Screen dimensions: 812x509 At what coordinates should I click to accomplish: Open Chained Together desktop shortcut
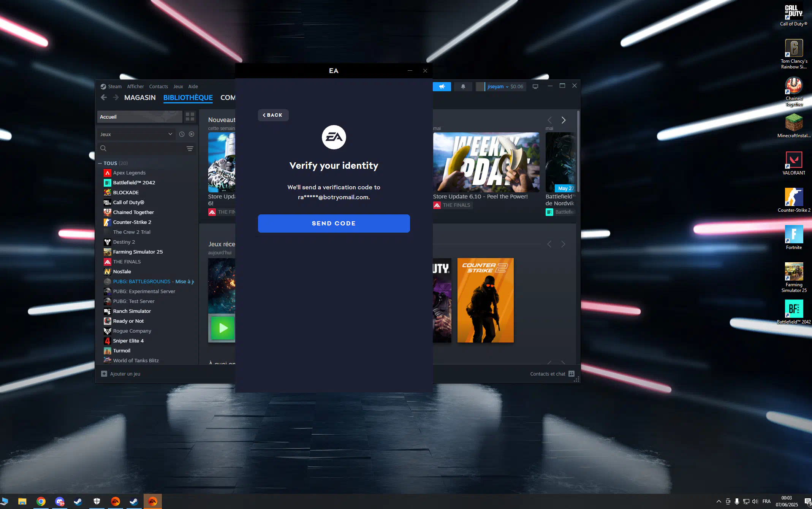pyautogui.click(x=794, y=91)
